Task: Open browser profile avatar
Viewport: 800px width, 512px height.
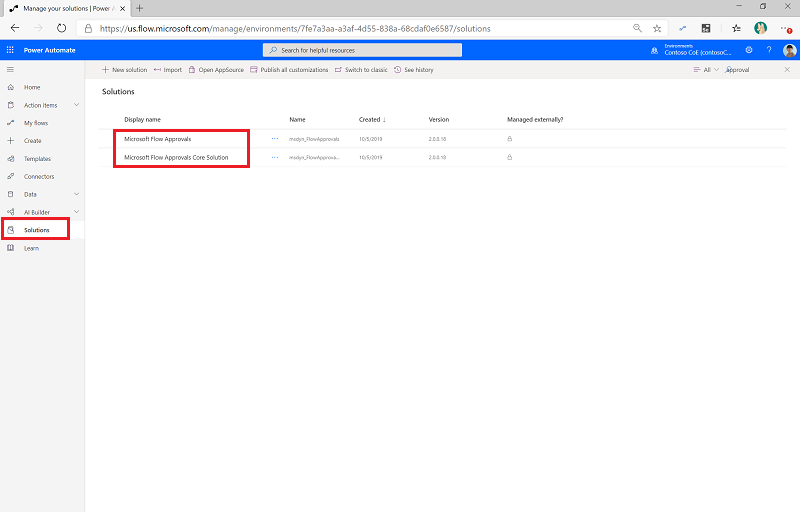Action: point(760,28)
